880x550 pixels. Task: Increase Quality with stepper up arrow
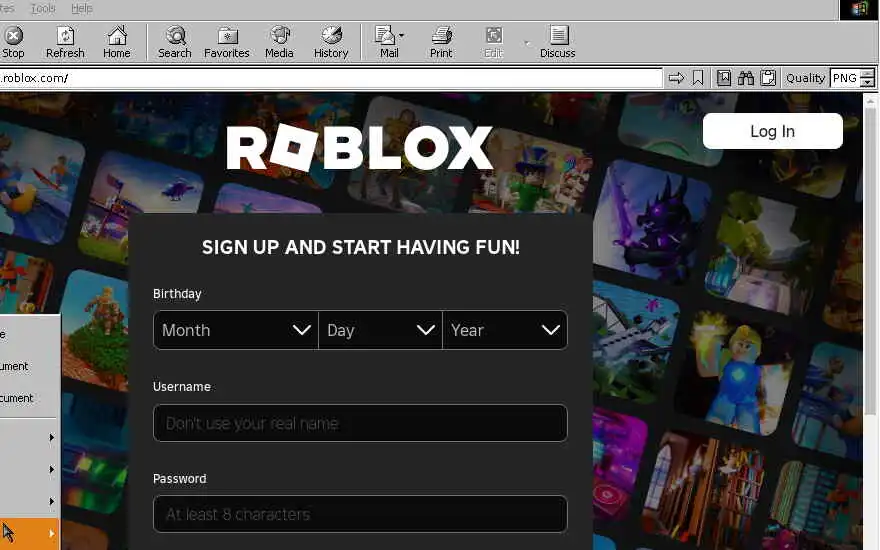coord(868,74)
